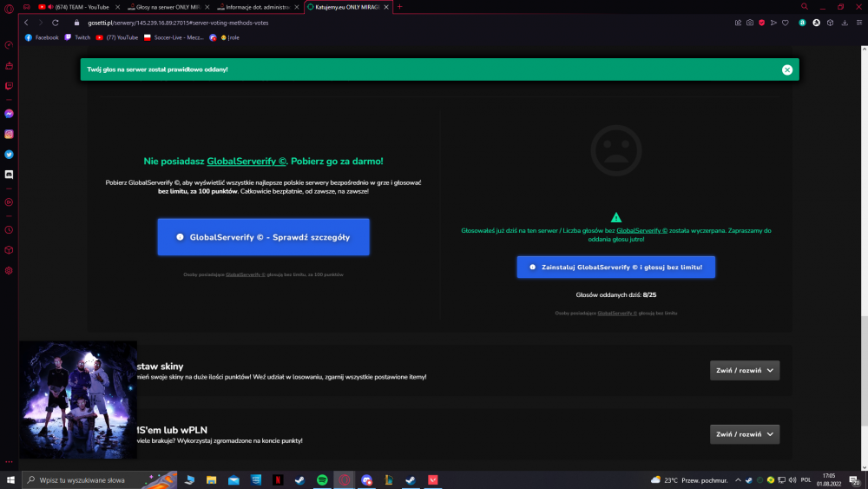The width and height of the screenshot is (868, 489).
Task: View site security info via padlock icon
Action: (x=77, y=23)
